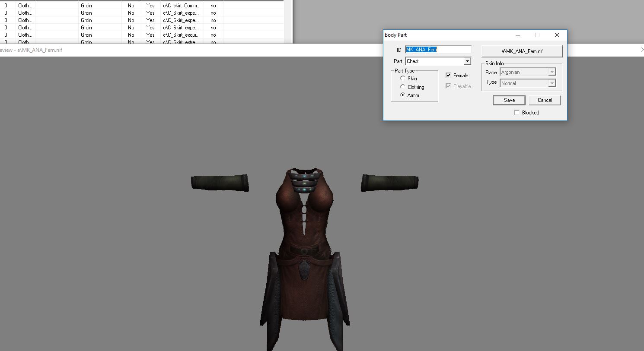The height and width of the screenshot is (351, 644).
Task: Click Save in the Body Part dialog
Action: [509, 100]
